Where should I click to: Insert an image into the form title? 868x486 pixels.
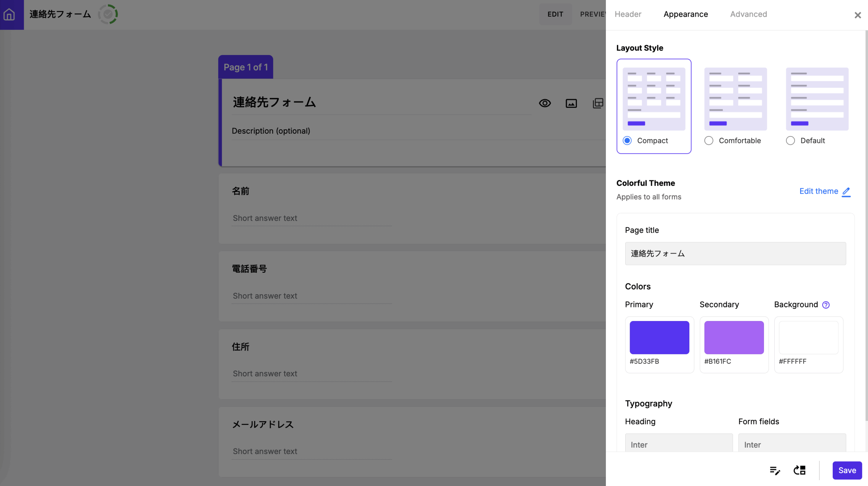(x=571, y=103)
